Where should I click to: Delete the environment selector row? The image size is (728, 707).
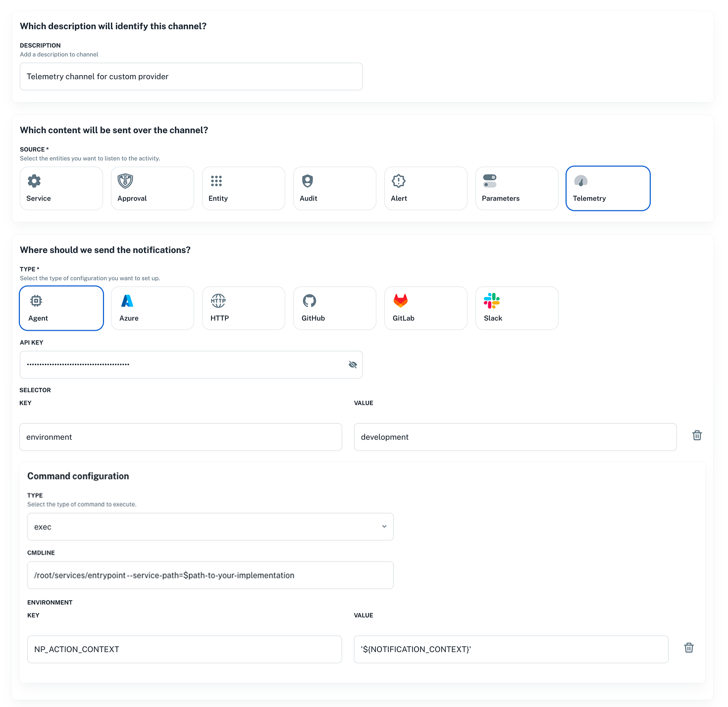pyautogui.click(x=697, y=436)
